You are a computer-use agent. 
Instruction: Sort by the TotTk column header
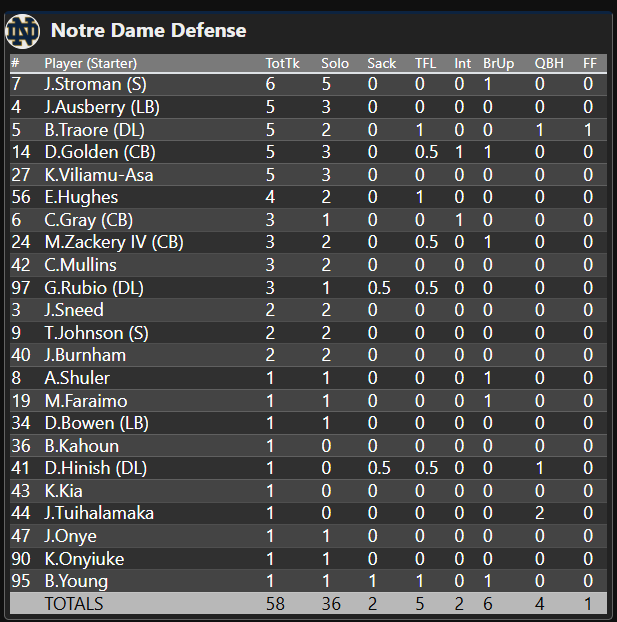pos(282,64)
